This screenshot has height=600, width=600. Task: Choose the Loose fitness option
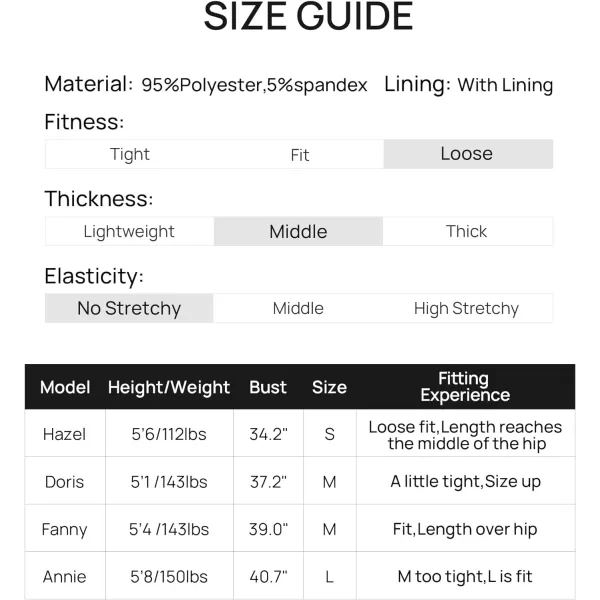467,154
